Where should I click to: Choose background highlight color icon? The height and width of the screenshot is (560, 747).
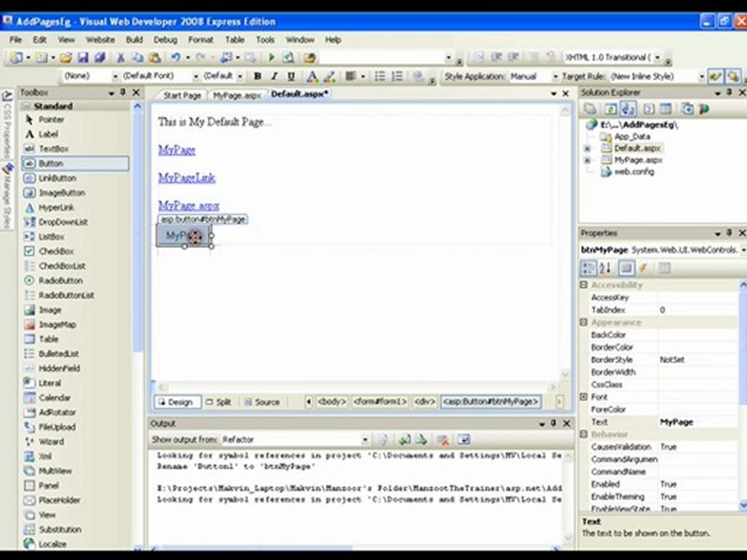[x=329, y=76]
